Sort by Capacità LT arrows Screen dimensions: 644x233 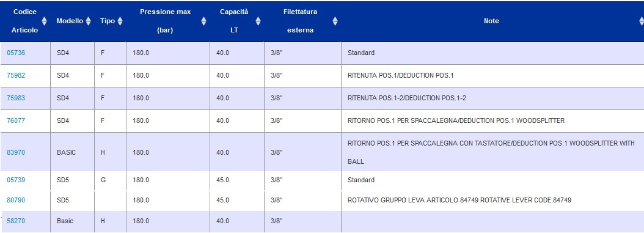point(258,21)
